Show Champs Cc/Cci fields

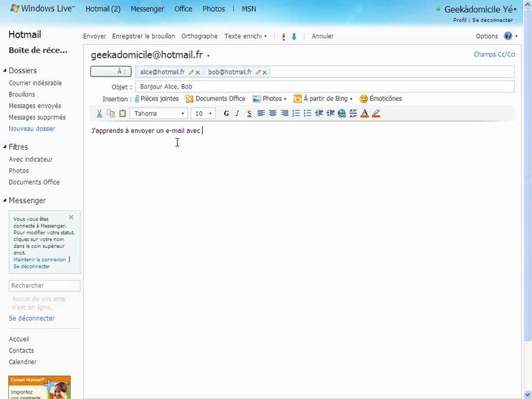494,54
